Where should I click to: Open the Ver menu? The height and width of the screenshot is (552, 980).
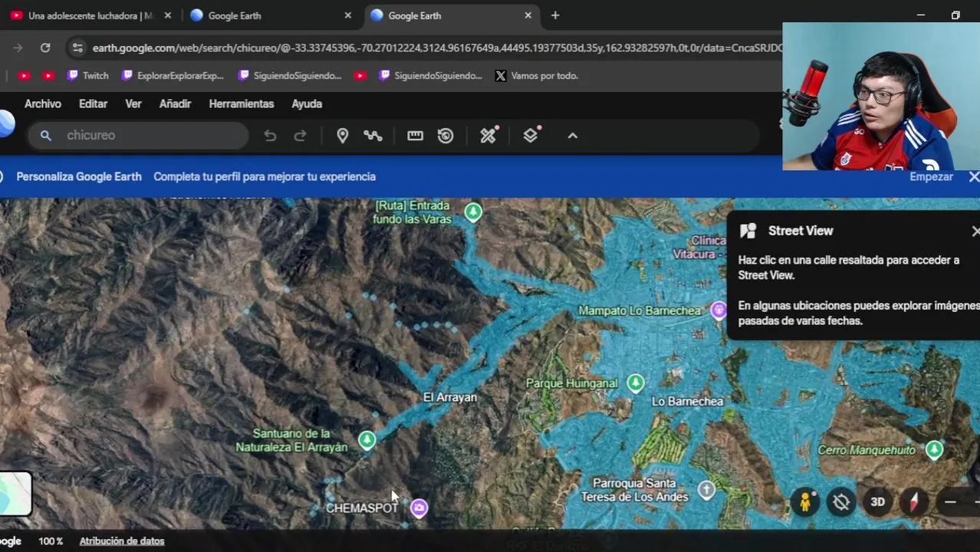[133, 103]
